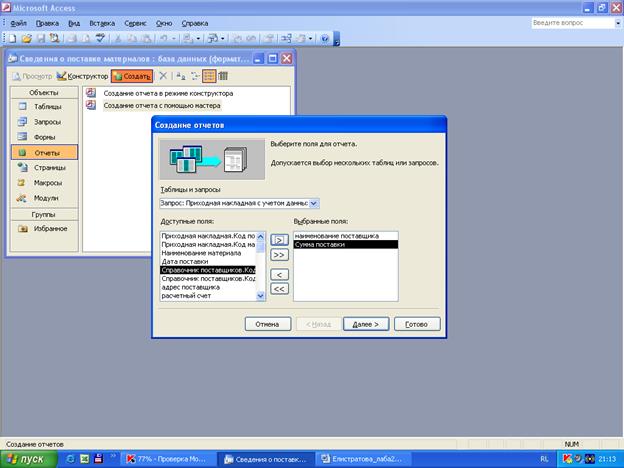Click the >> add all fields button
The image size is (624, 468).
(279, 255)
